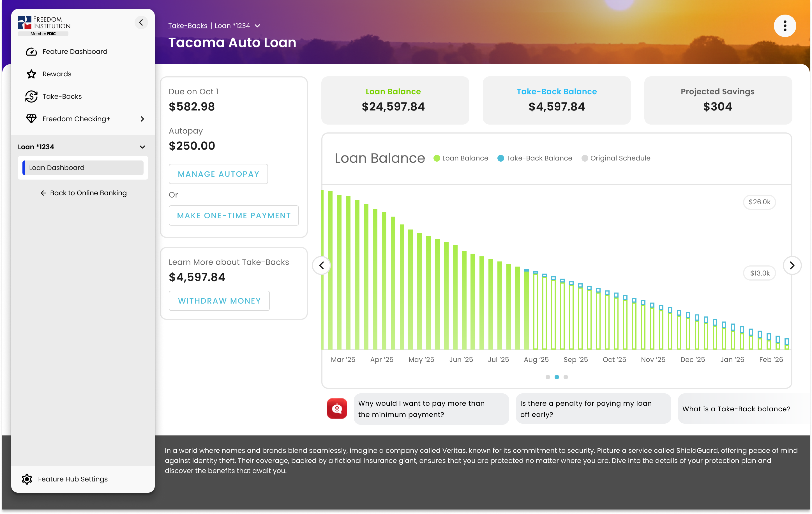Expand the Freedom Checking+ submenu arrow
The width and height of the screenshot is (812, 514).
pos(142,119)
